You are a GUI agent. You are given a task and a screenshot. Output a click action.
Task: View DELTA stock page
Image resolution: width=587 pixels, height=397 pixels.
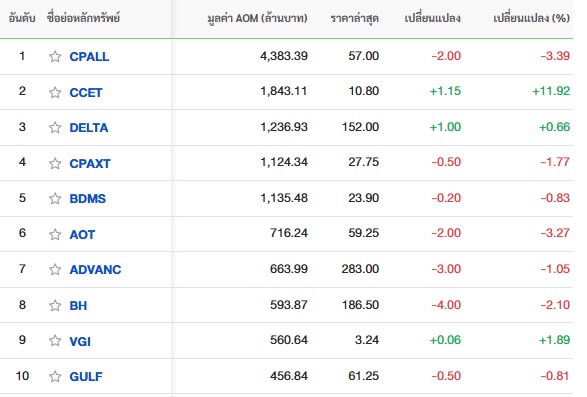click(89, 128)
